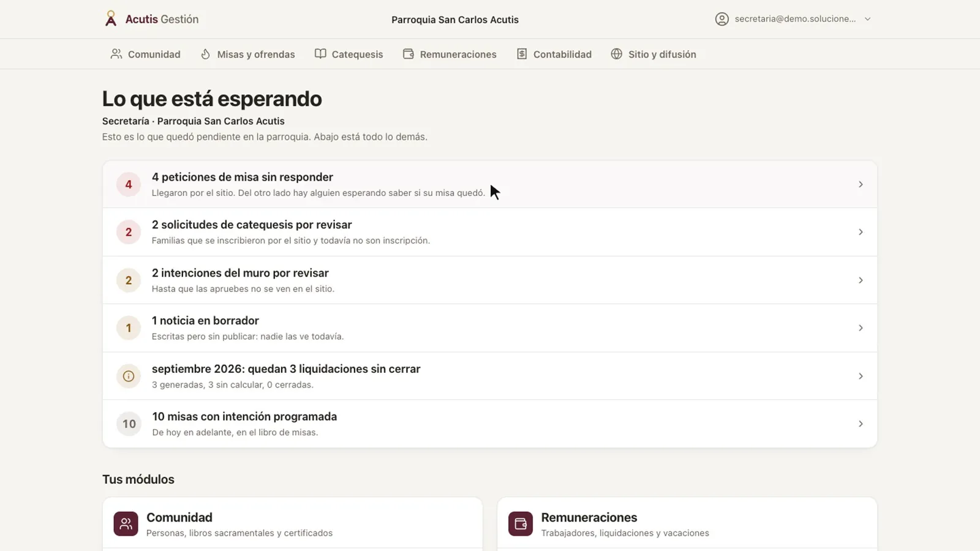Open the Remuneraciones menu label in top navigation
Image resolution: width=980 pixels, height=551 pixels.
[458, 54]
